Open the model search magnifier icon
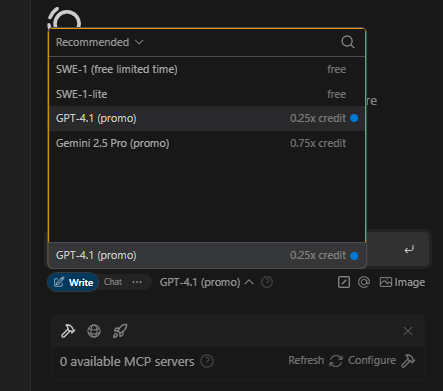The image size is (443, 391). (348, 42)
